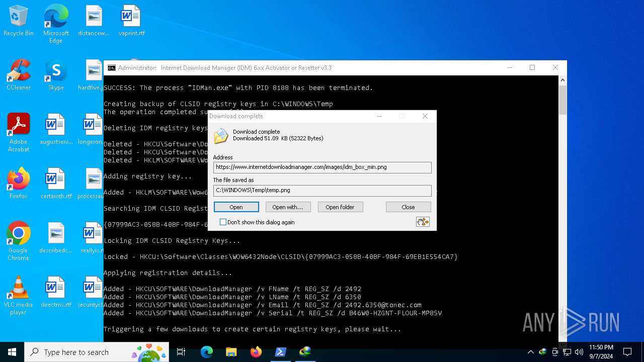644x362 pixels.
Task: Select augustseni document on desktop
Action: click(56, 130)
